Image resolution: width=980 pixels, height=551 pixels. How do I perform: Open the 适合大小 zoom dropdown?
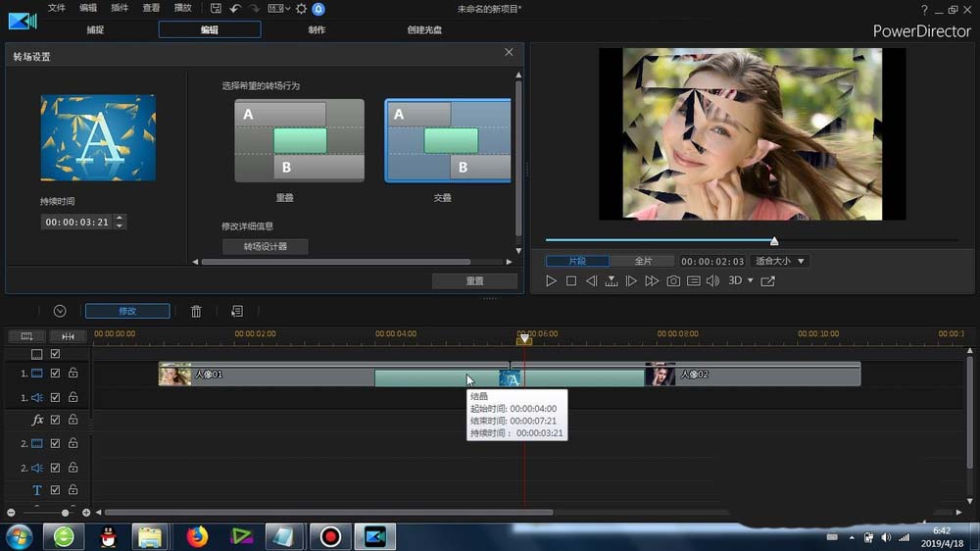(x=779, y=261)
